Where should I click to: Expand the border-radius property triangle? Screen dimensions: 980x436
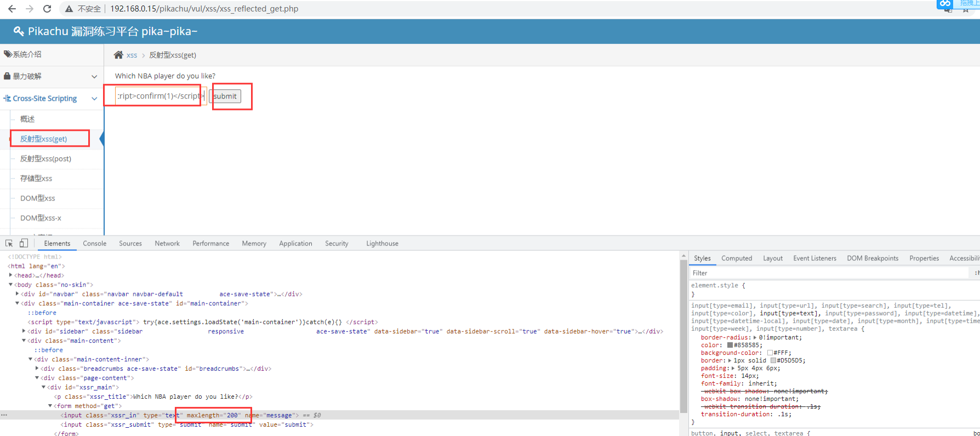[x=755, y=337]
